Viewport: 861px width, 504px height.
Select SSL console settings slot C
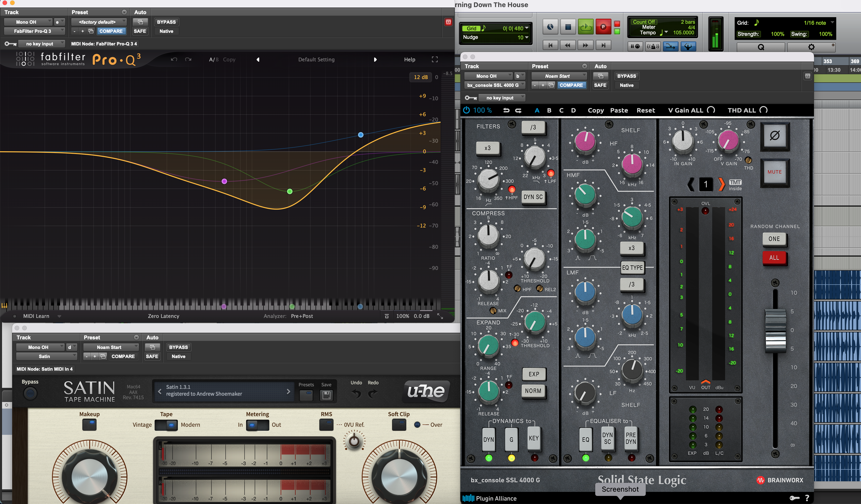tap(561, 110)
